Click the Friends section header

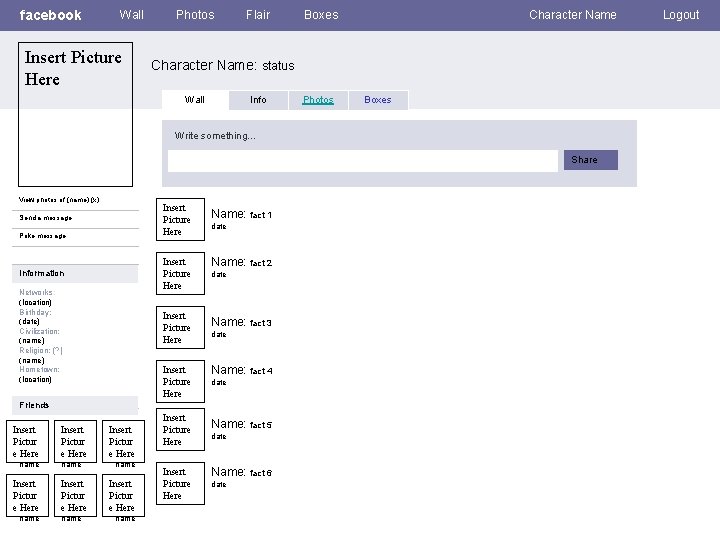pyautogui.click(x=75, y=405)
